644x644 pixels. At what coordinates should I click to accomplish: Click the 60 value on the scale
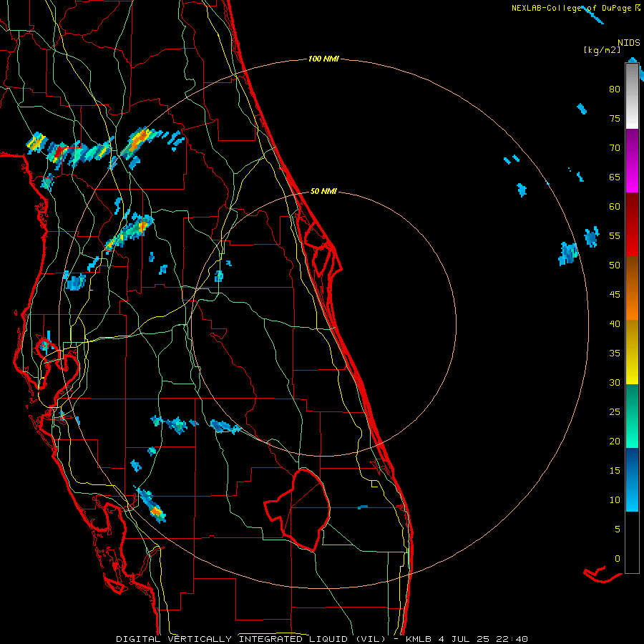615,206
